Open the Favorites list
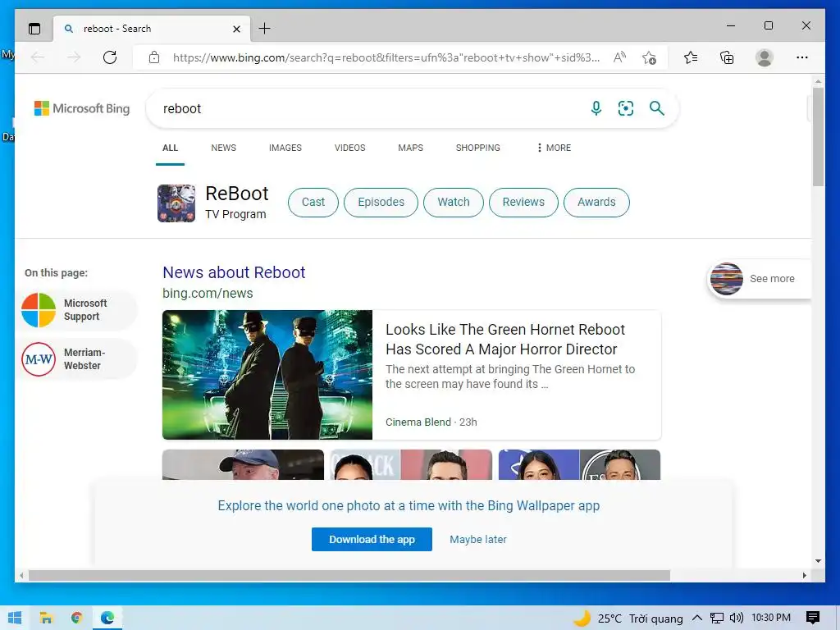 point(691,57)
